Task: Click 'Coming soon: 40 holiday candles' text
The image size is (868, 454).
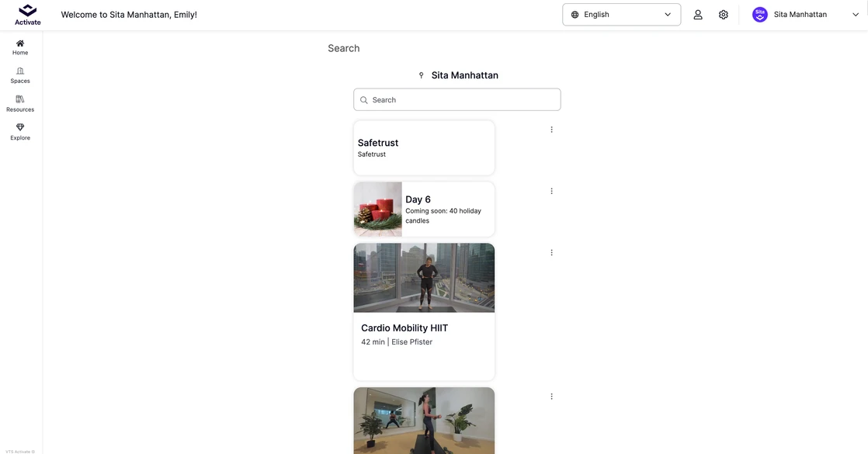Action: 443,216
